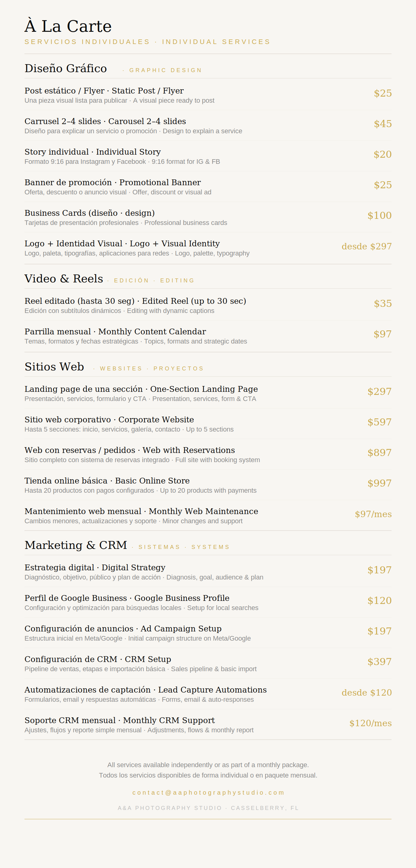Select Landing page de una sección item
The height and width of the screenshot is (868, 416).
click(208, 393)
